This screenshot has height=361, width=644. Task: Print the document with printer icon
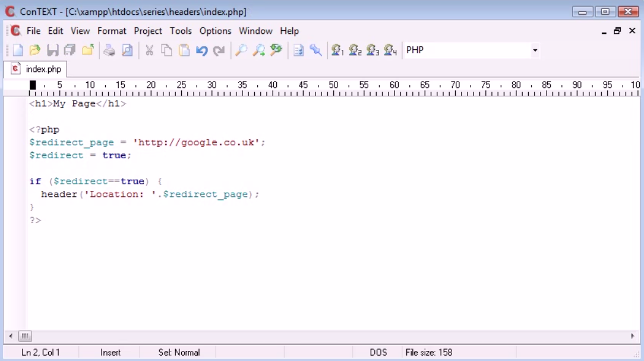point(109,50)
